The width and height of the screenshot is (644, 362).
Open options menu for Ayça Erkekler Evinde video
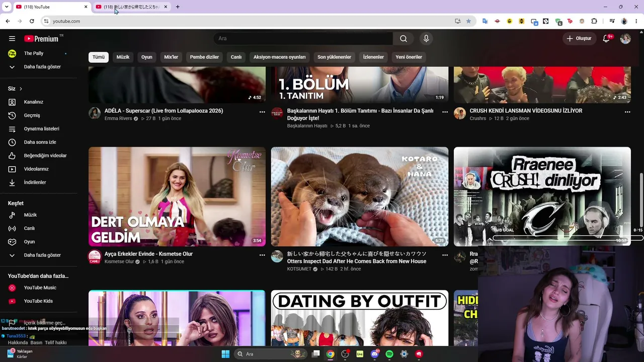point(262,255)
